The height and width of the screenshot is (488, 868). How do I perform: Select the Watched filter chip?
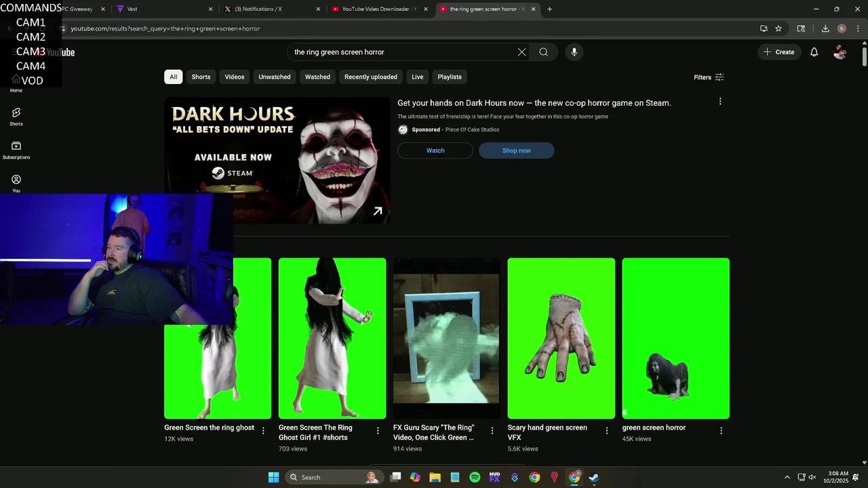(317, 77)
